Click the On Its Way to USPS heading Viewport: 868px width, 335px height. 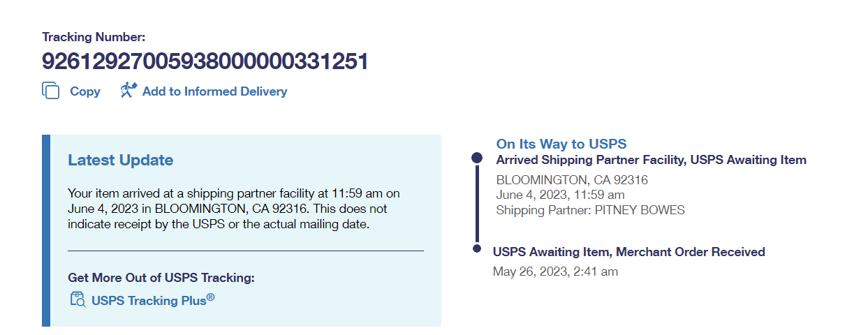coord(561,144)
